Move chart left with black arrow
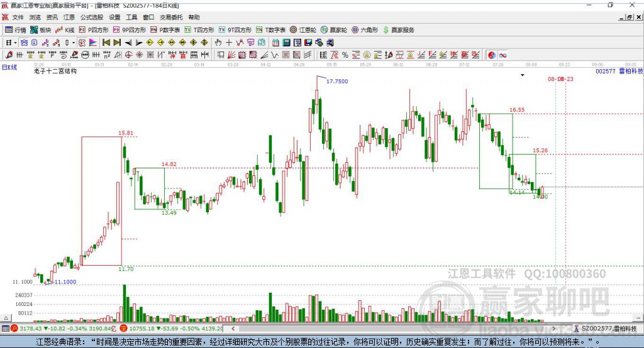 128,43
